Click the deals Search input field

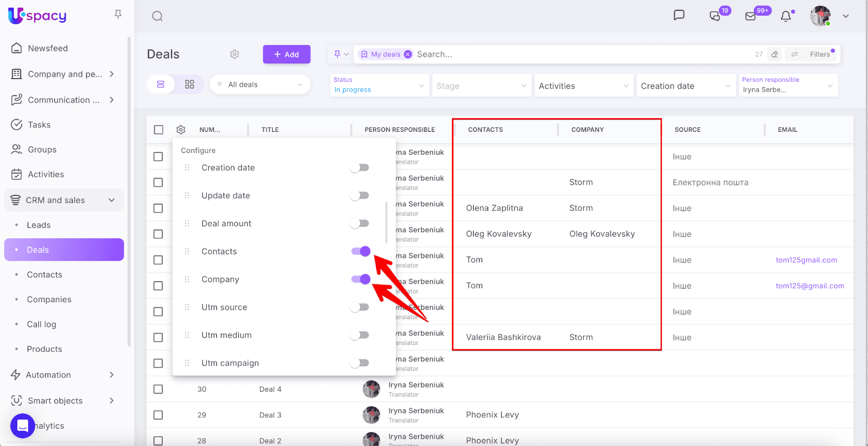[580, 54]
